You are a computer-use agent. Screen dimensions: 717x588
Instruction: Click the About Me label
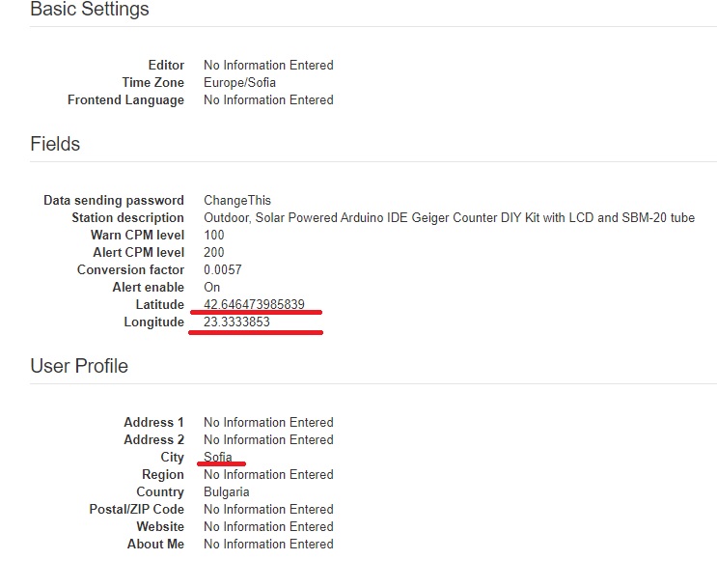[x=155, y=544]
